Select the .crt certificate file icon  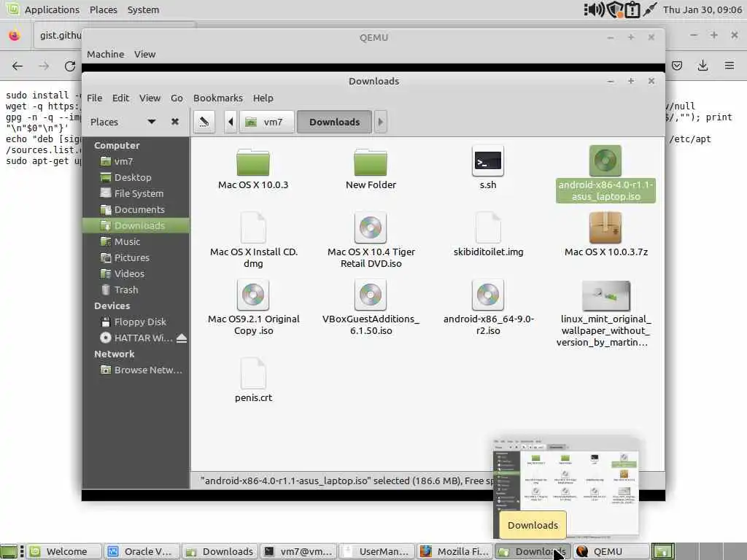click(x=253, y=373)
